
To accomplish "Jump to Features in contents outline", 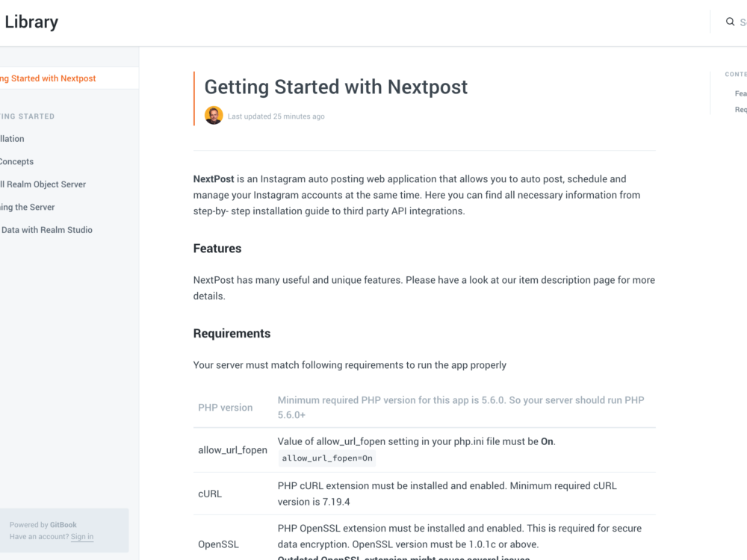I will [740, 94].
